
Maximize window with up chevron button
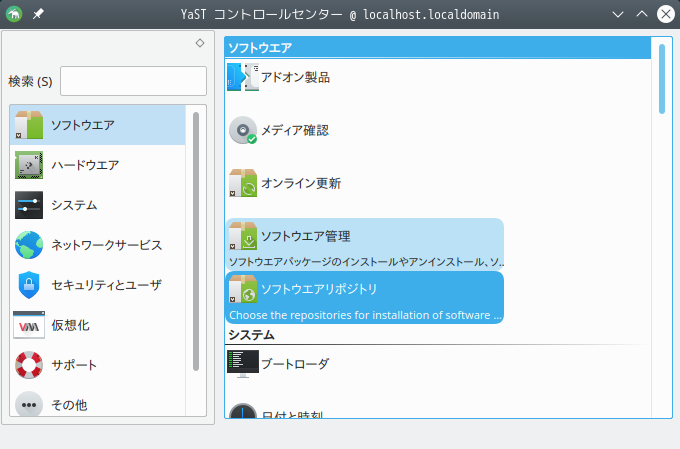[x=642, y=14]
